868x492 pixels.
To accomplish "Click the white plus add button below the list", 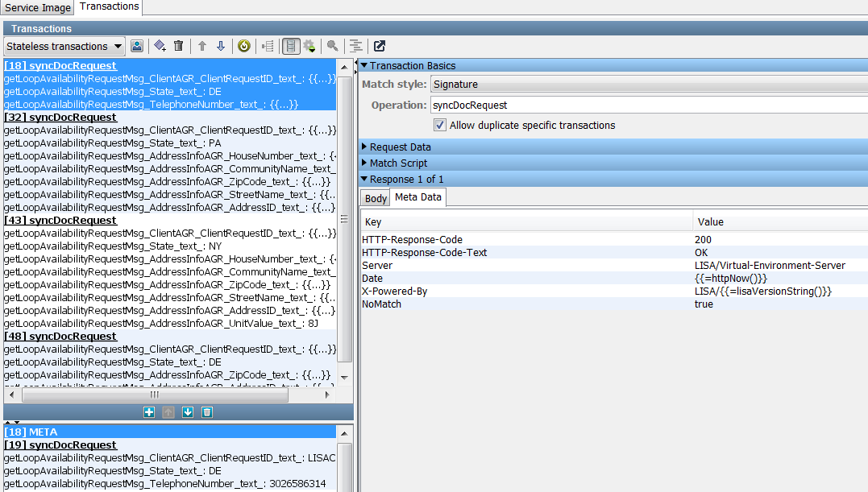I will click(x=148, y=412).
